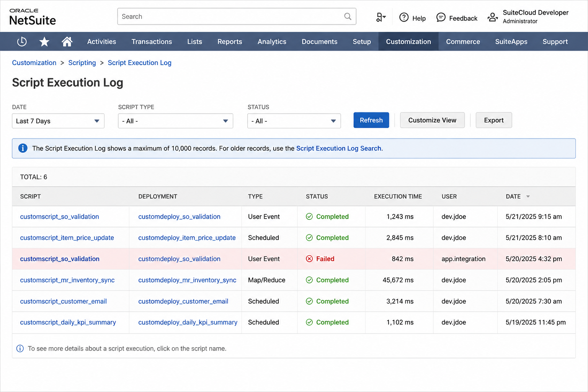Click the Refresh button

tap(371, 120)
